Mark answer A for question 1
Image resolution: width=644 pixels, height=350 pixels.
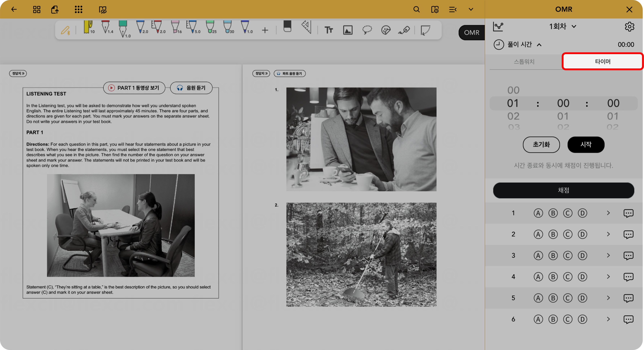click(538, 213)
